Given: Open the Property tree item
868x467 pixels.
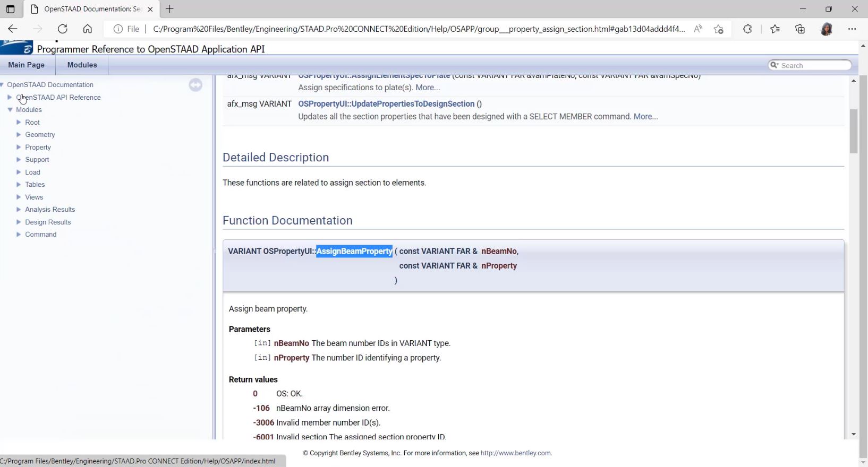Looking at the screenshot, I should [38, 147].
